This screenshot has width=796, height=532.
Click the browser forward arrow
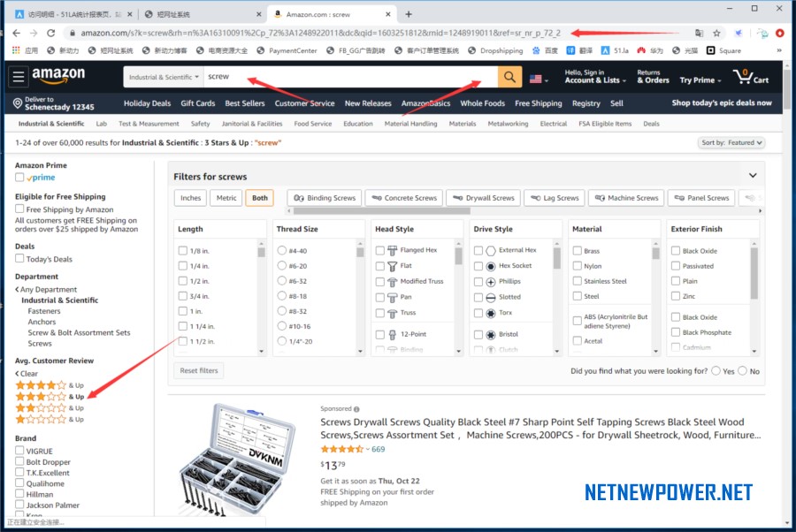click(x=34, y=33)
